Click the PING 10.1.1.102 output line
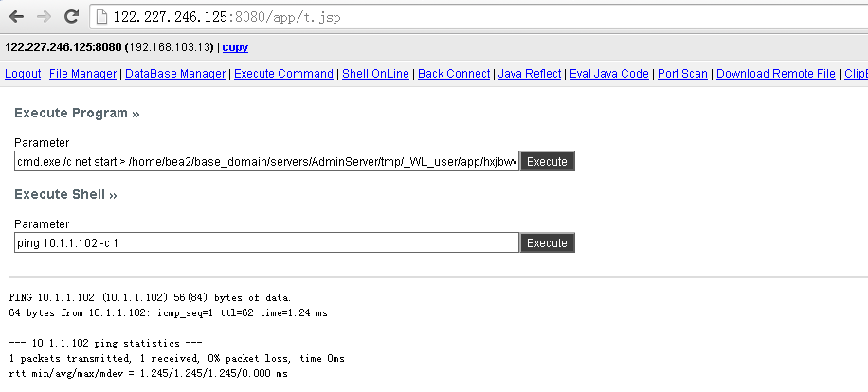 (150, 298)
